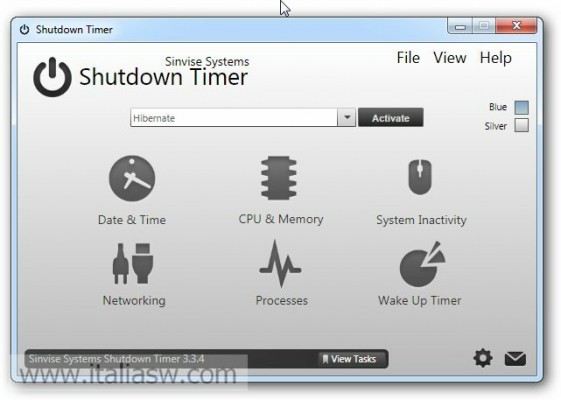561x400 pixels.
Task: Choose the System Inactivity mouse icon
Action: (420, 177)
